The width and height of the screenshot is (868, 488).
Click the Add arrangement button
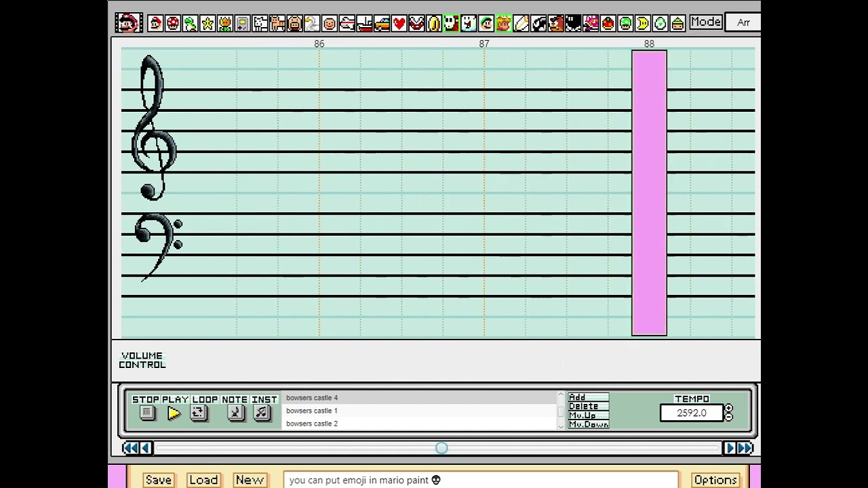tap(588, 397)
